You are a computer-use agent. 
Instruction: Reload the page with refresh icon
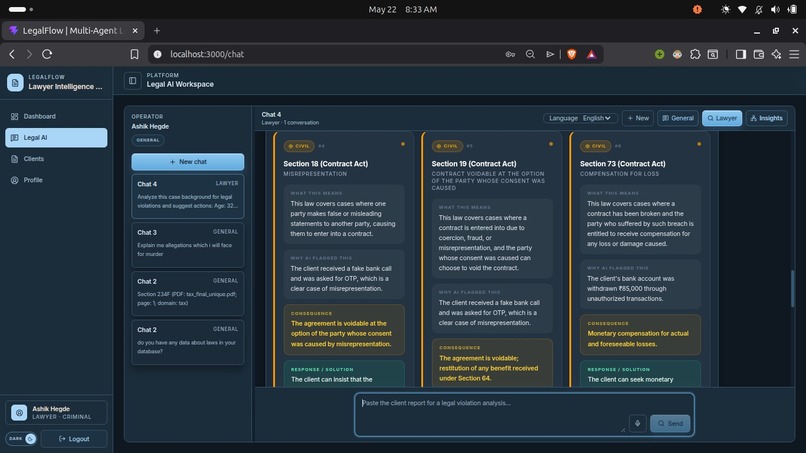tap(47, 54)
